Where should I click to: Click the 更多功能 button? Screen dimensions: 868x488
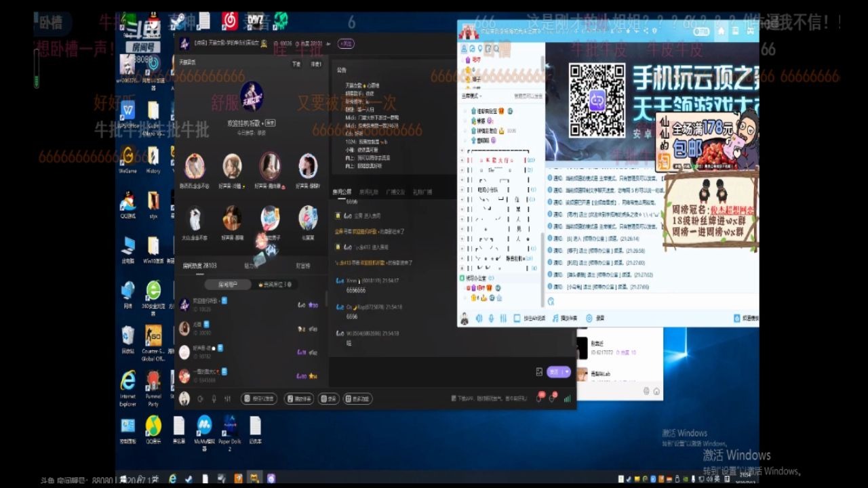click(x=357, y=399)
